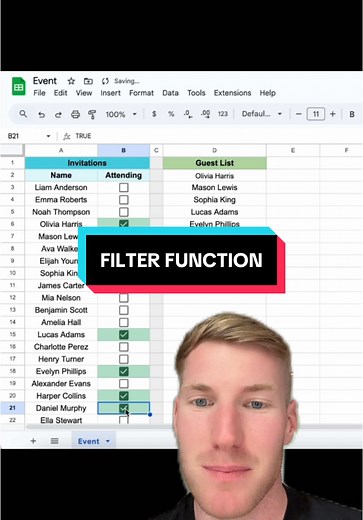Open the 123 more formats menu
This screenshot has height=520, width=363.
tap(223, 114)
